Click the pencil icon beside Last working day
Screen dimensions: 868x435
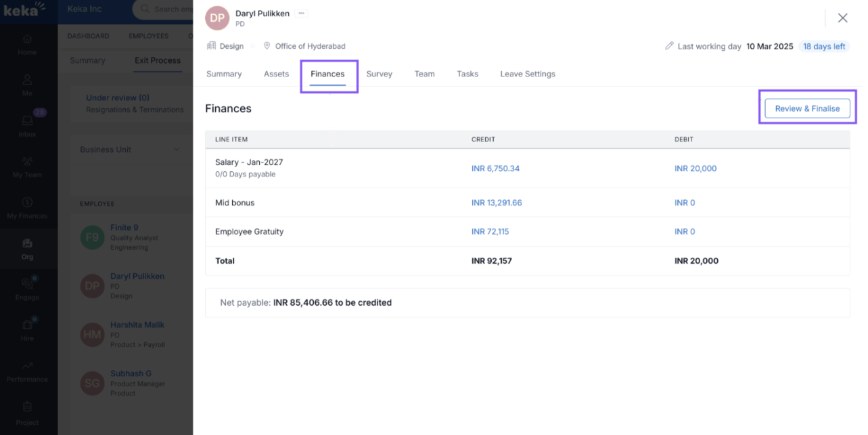click(x=669, y=47)
